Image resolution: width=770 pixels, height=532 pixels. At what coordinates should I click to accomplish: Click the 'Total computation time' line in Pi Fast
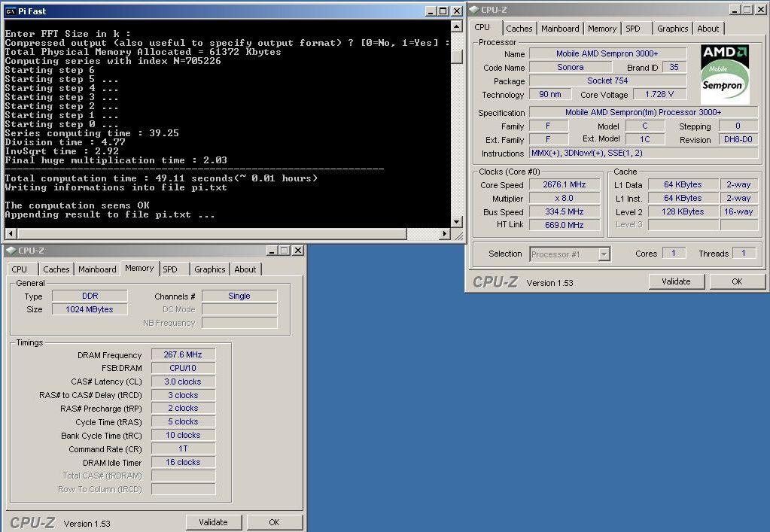[x=161, y=178]
